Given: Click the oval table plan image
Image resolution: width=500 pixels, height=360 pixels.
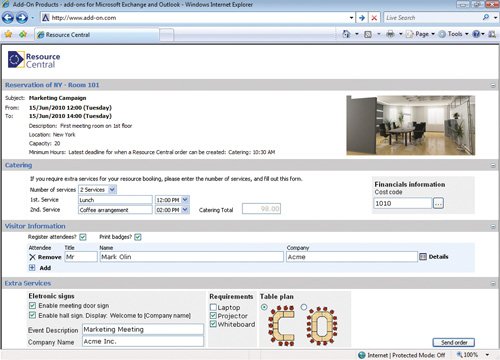Looking at the screenshot, I should 322,325.
